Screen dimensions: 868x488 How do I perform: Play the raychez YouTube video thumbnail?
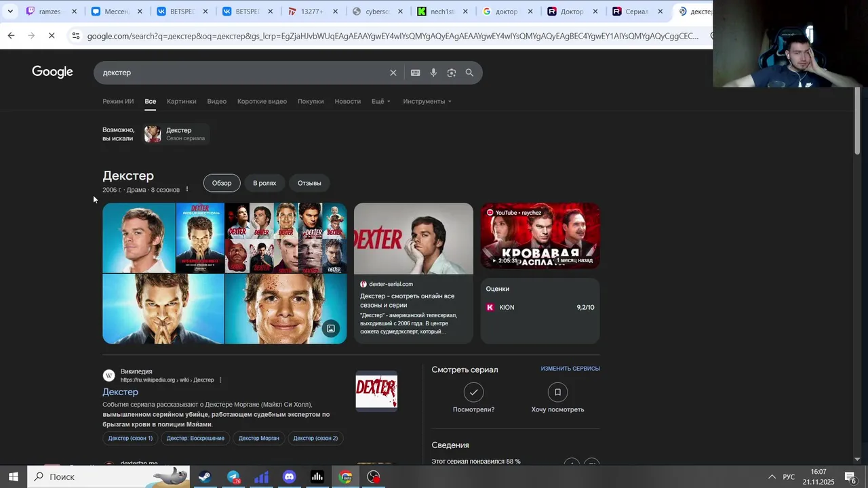click(540, 236)
